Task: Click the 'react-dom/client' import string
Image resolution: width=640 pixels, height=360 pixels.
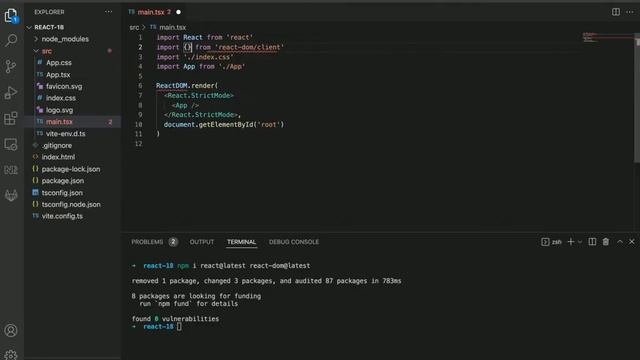Action: click(249, 47)
